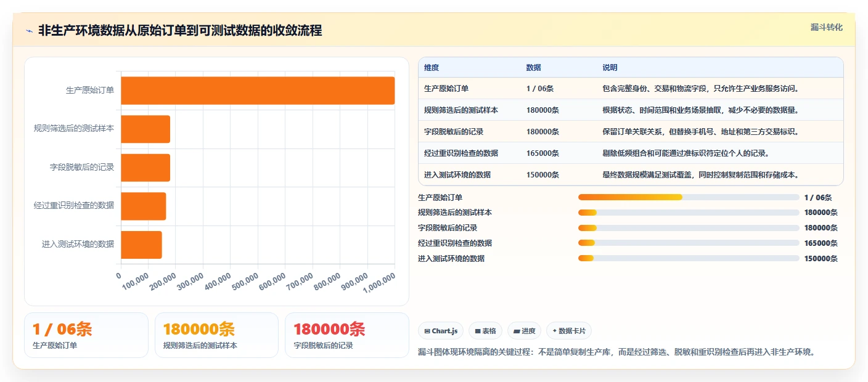Click the footer note starting 漏斗图体现环境隔离

click(x=617, y=352)
